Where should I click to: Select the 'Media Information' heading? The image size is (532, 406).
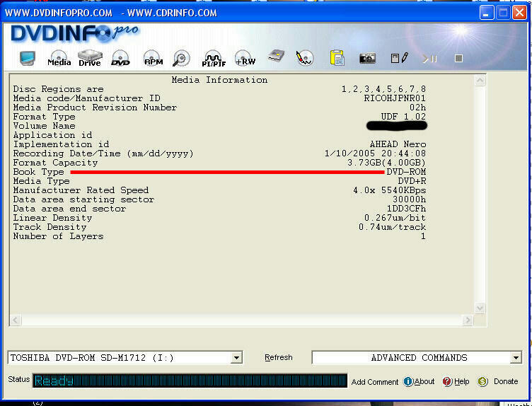pos(219,80)
